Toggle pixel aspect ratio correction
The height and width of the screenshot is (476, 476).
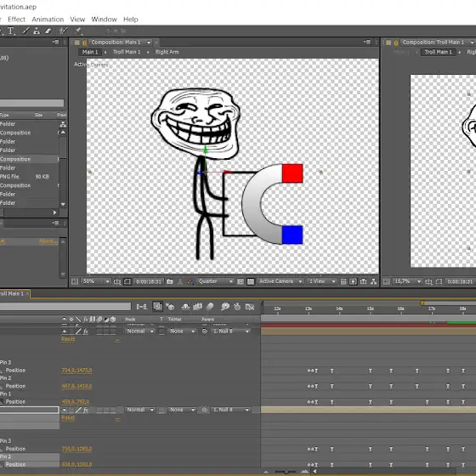coord(343,281)
